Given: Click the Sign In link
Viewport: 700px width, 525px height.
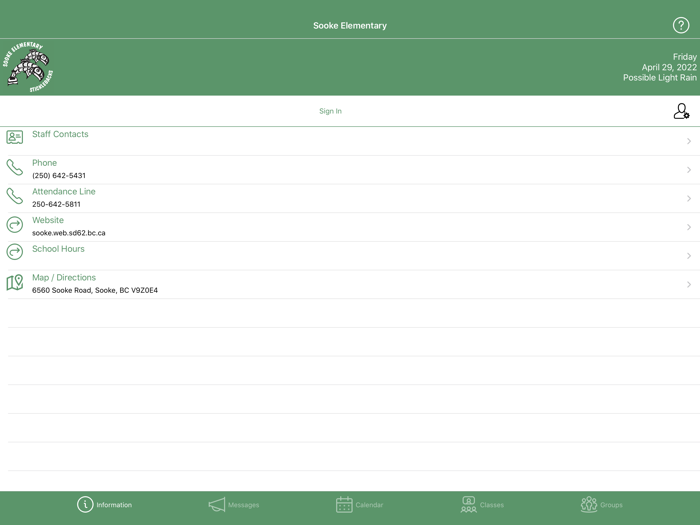Looking at the screenshot, I should click(x=330, y=111).
